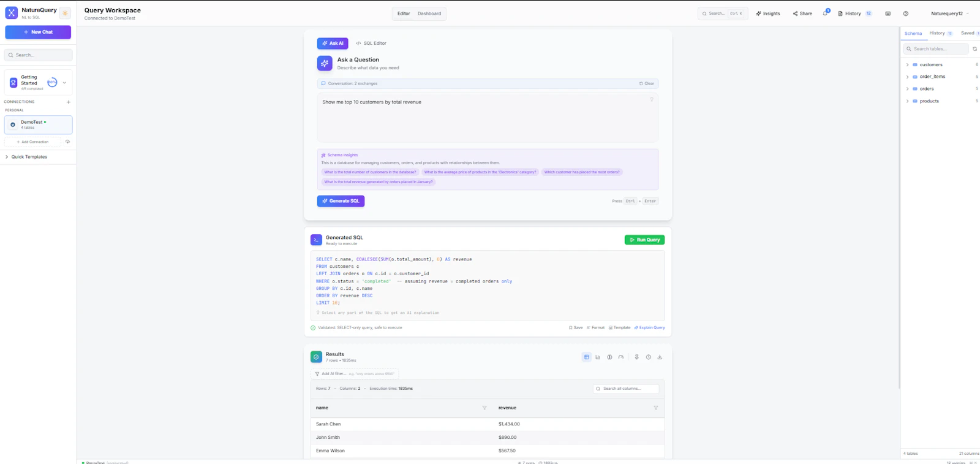Expand the order_items table

[908, 77]
